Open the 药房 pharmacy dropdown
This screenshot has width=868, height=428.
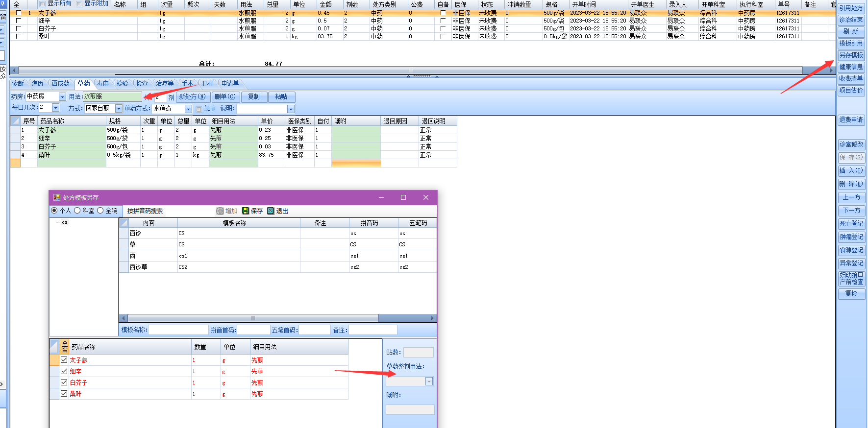(x=62, y=97)
